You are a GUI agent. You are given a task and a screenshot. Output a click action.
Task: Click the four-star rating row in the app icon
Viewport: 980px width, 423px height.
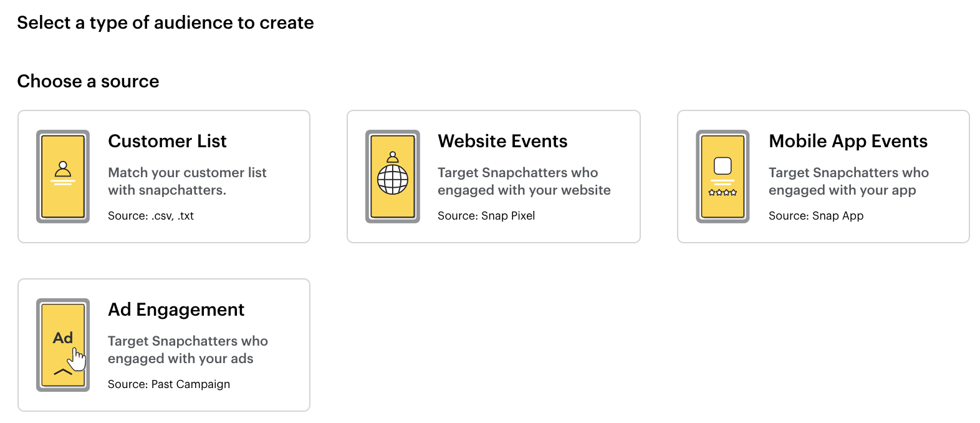pyautogui.click(x=723, y=193)
